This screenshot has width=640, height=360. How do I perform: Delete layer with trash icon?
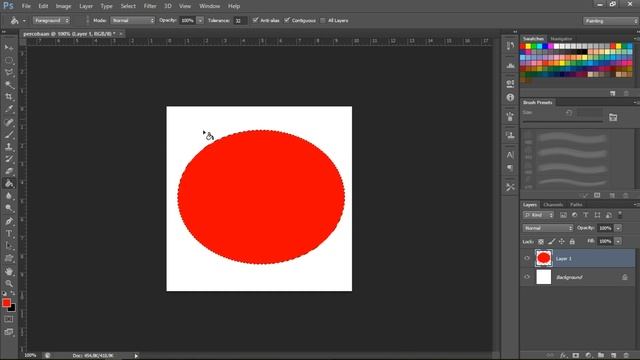[x=626, y=356]
